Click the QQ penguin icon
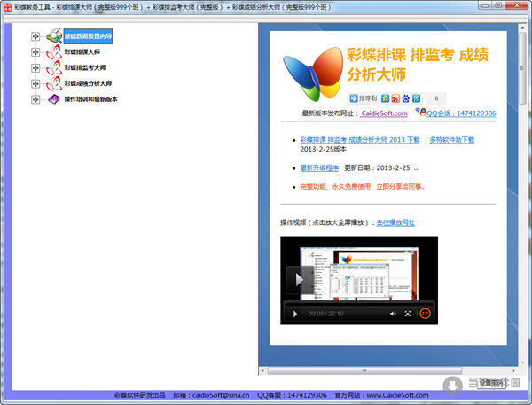 pos(421,112)
